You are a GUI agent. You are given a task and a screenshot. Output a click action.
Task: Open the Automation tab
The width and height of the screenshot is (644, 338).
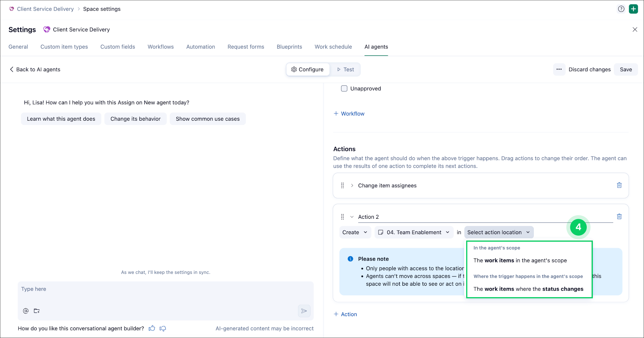point(201,47)
